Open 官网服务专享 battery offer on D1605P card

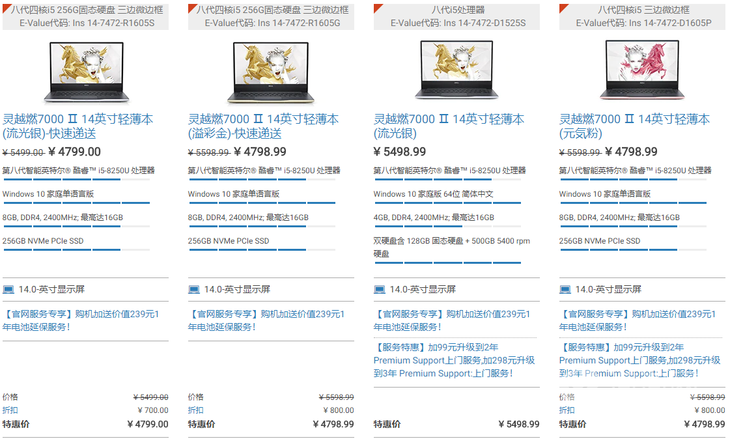[x=637, y=321]
